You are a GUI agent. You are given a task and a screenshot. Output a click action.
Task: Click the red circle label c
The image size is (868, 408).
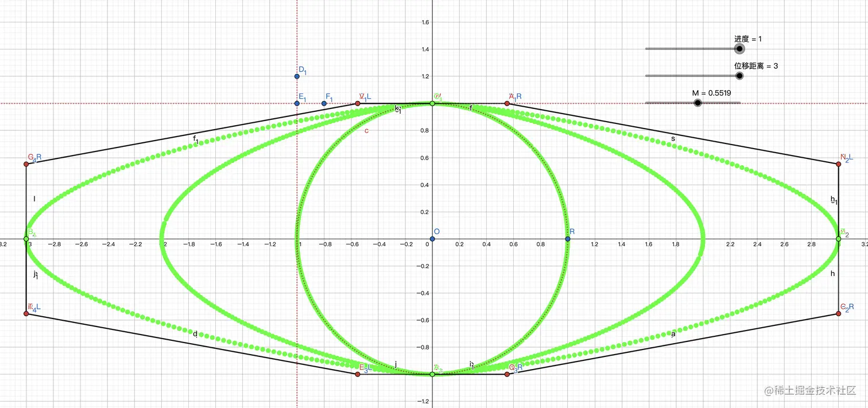tap(366, 131)
